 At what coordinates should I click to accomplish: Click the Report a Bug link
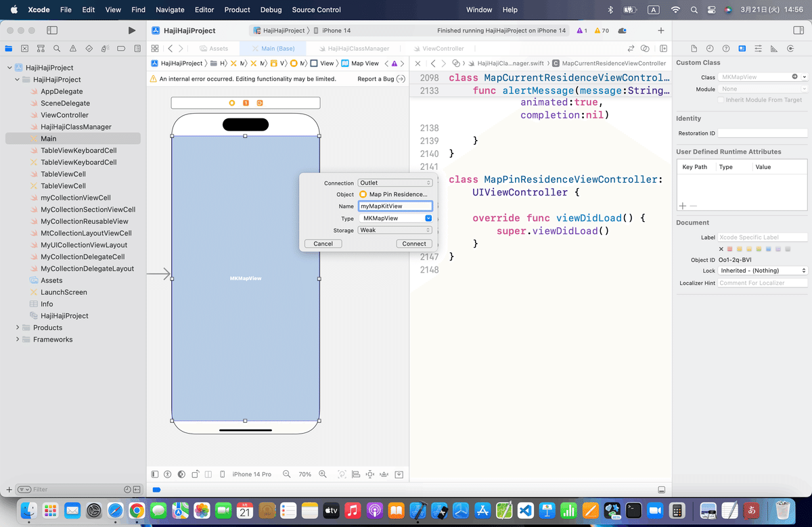tap(381, 79)
